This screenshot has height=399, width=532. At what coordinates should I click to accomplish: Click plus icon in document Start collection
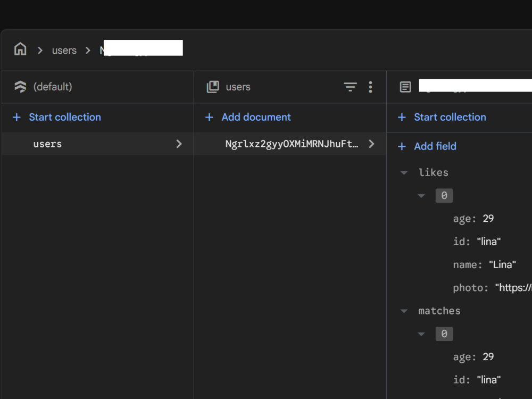(x=402, y=118)
